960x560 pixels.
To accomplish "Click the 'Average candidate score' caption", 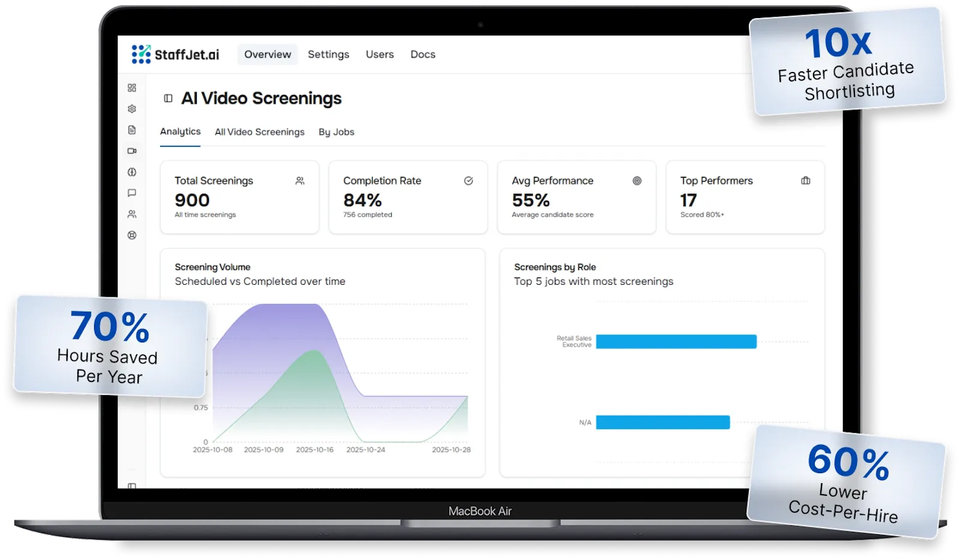I will [x=553, y=215].
